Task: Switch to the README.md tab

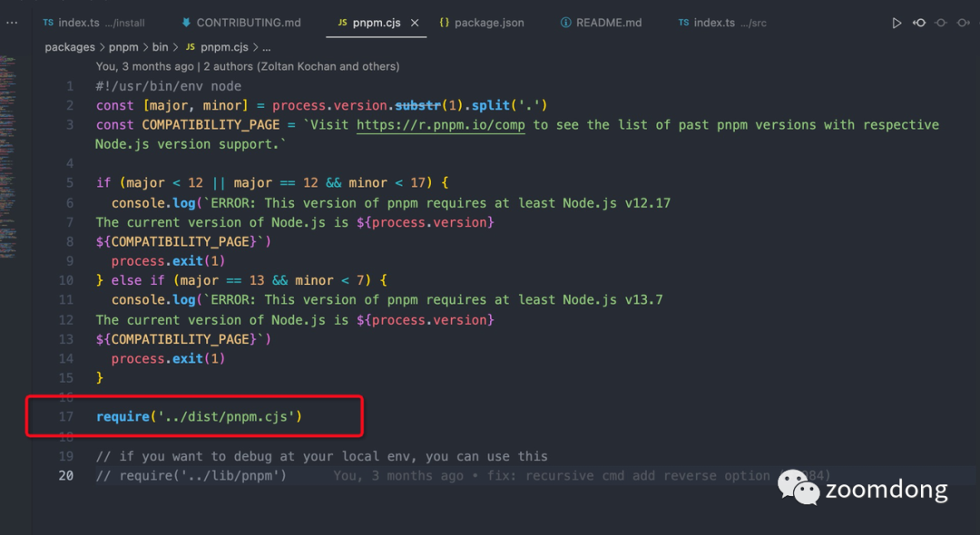Action: tap(602, 23)
